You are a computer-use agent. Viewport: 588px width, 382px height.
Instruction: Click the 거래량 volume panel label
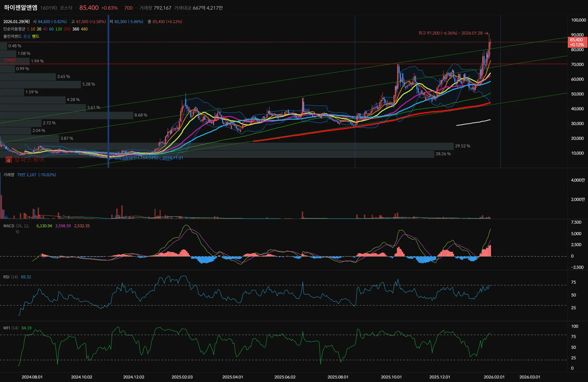9,175
